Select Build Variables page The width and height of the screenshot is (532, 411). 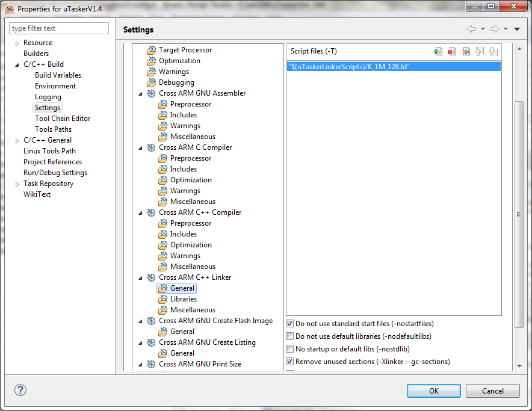(58, 75)
